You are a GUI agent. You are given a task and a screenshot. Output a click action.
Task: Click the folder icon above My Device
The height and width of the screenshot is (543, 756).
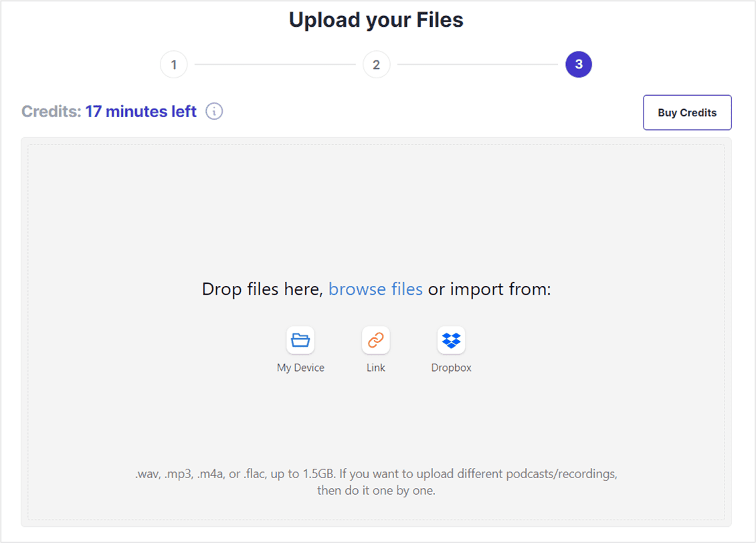point(300,340)
